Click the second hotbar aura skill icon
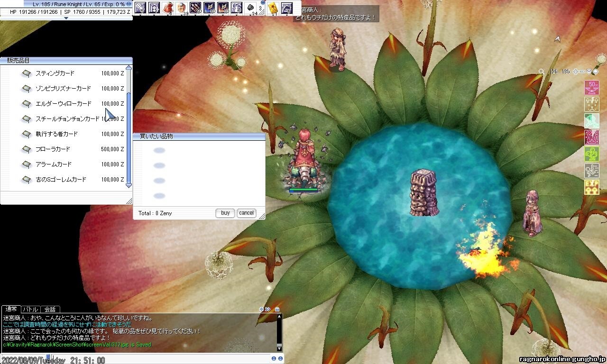 tap(154, 7)
